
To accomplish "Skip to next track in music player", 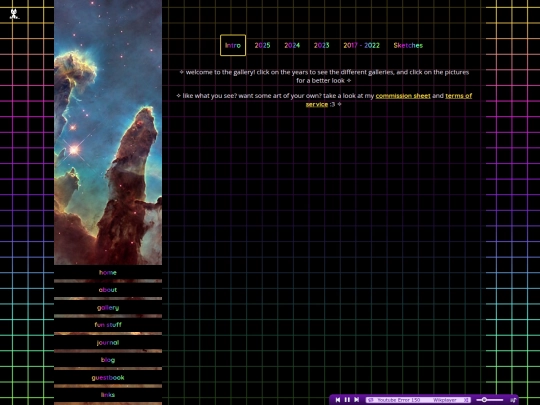I will (x=357, y=399).
